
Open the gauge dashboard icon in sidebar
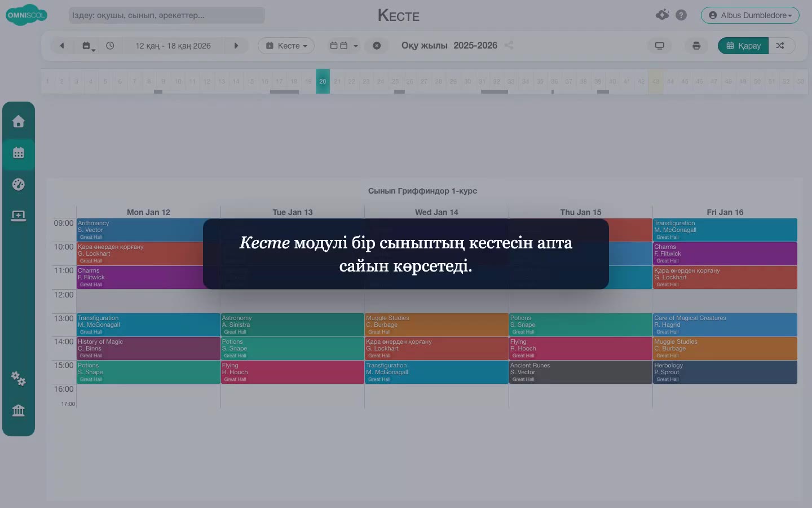tap(19, 184)
